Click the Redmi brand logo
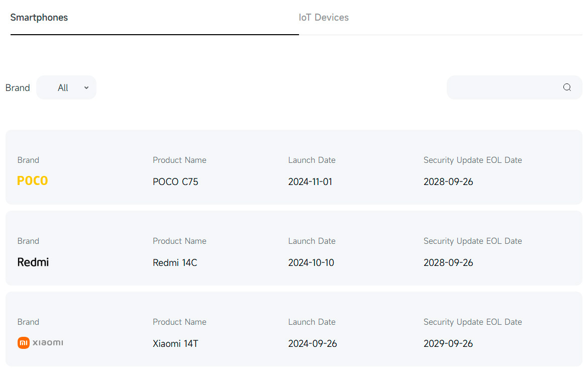The image size is (588, 371). tap(33, 262)
